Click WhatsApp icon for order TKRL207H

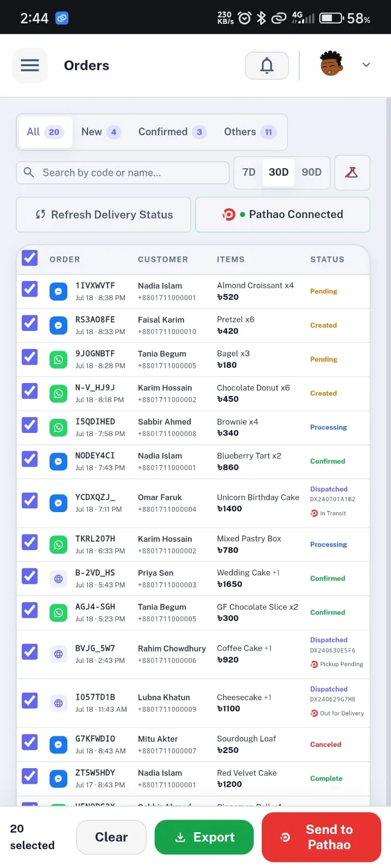(x=58, y=545)
